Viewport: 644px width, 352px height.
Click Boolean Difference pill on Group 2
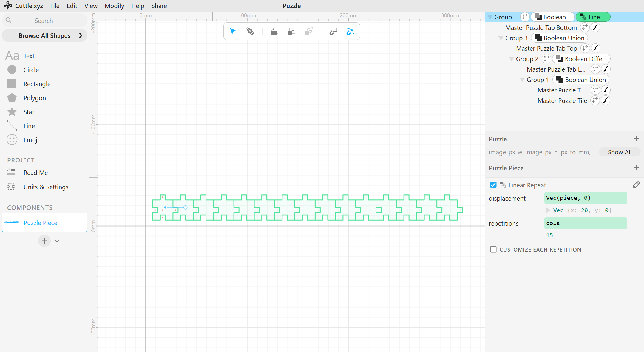click(581, 59)
